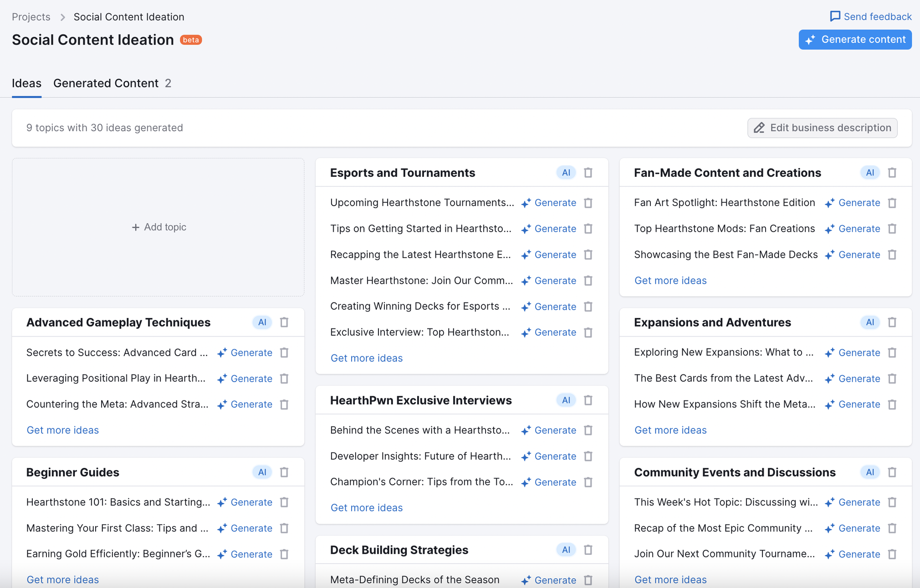Click AI badge on HearthPwn Exclusive Interviews

[x=566, y=400]
